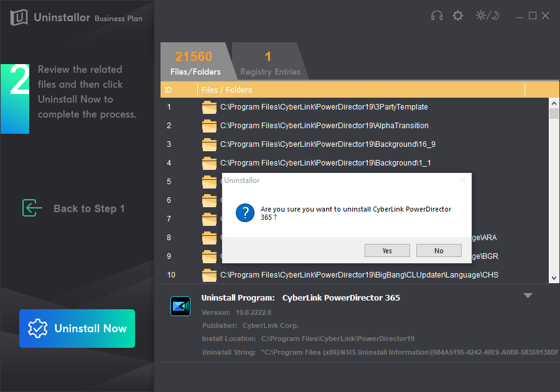Image resolution: width=560 pixels, height=392 pixels.
Task: Click the CyberLink PowerDirector program icon
Action: [180, 306]
